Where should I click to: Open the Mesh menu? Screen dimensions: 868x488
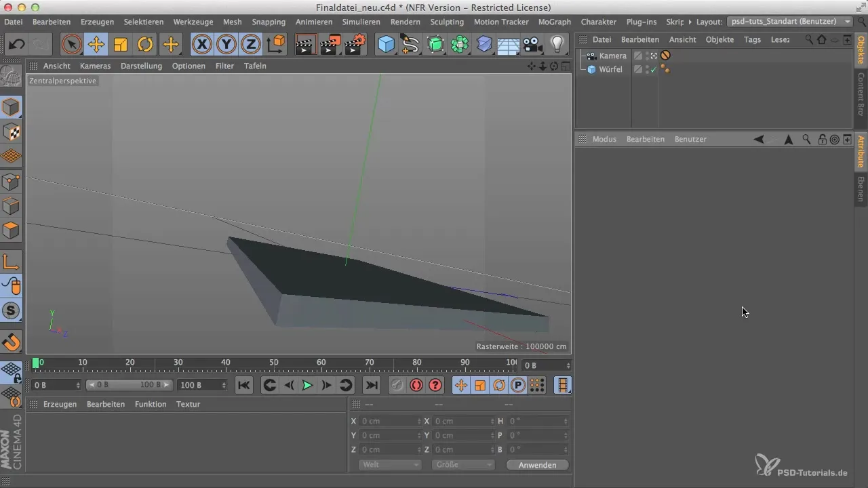[232, 22]
